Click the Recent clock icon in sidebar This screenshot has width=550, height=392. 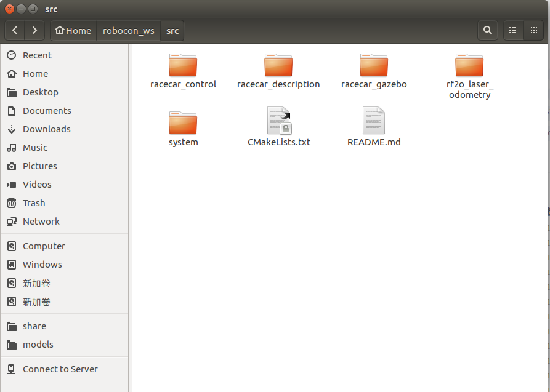click(12, 55)
